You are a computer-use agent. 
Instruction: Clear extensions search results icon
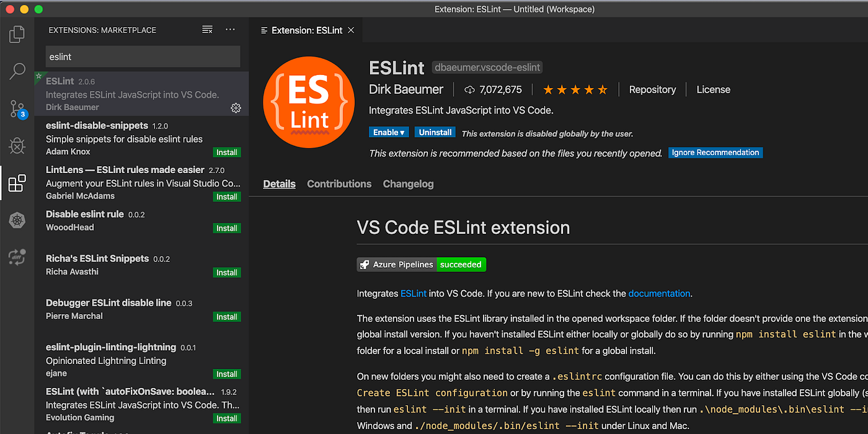pyautogui.click(x=207, y=30)
